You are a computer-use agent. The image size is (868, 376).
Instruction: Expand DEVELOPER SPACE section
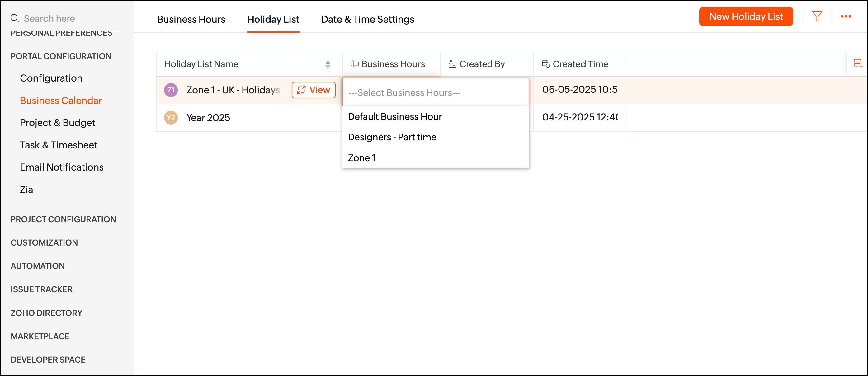pos(48,360)
